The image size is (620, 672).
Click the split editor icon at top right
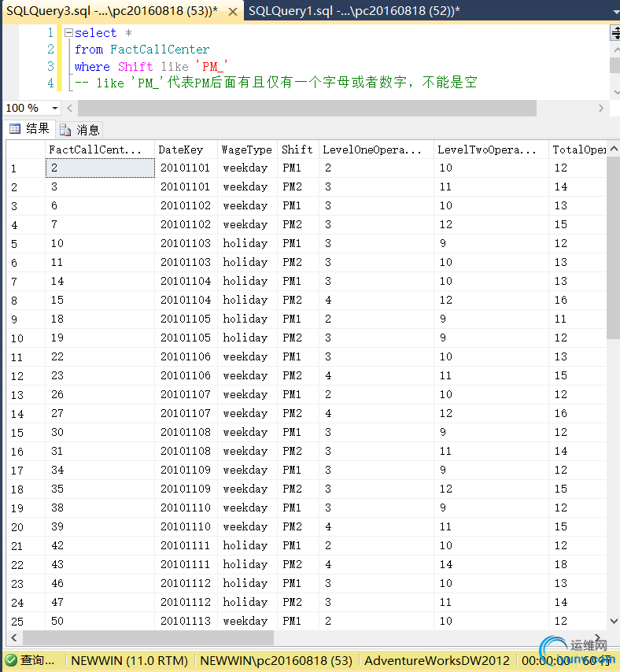tap(615, 33)
